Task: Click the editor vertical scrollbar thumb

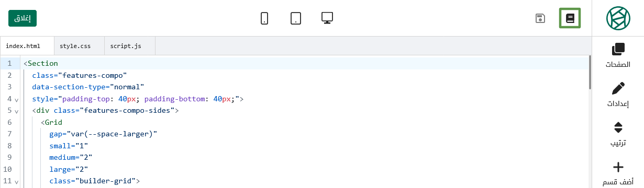Action: coord(590,73)
